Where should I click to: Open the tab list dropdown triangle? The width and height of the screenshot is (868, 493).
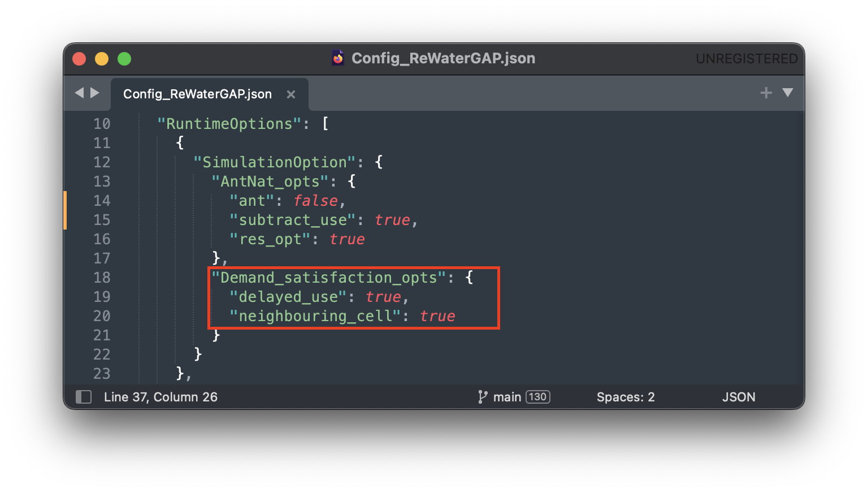[787, 93]
